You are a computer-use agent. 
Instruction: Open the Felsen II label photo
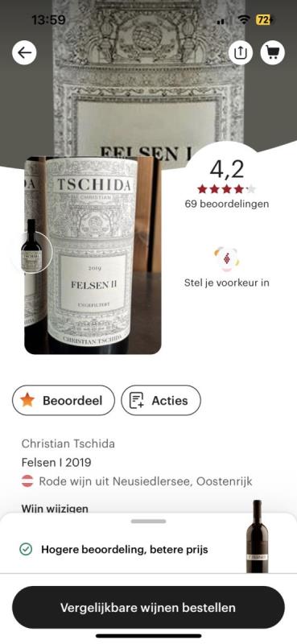93,255
